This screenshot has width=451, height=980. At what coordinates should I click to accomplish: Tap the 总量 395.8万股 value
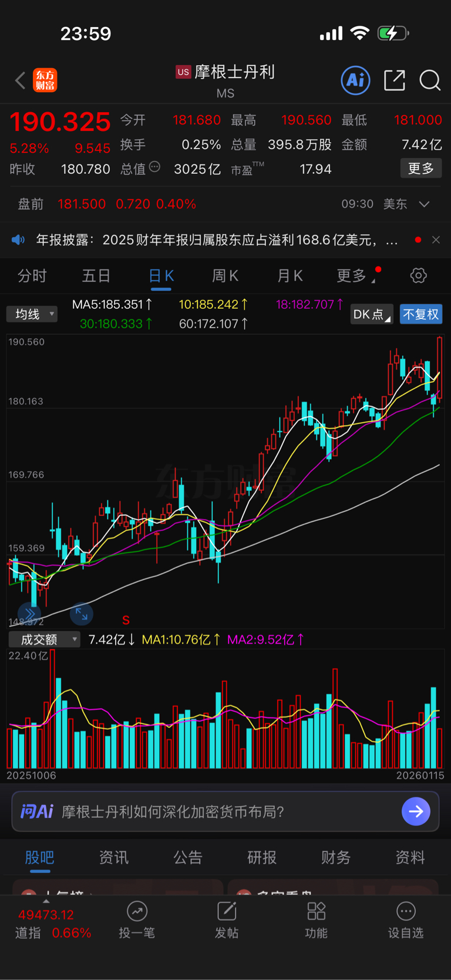click(299, 144)
